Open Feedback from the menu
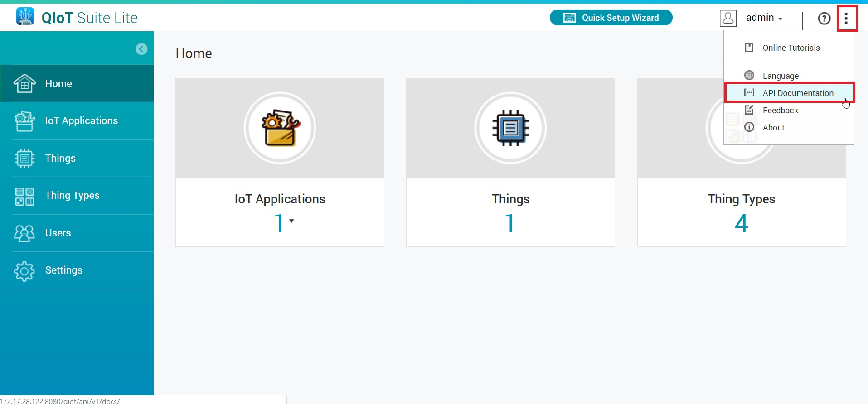The width and height of the screenshot is (868, 404). [780, 111]
